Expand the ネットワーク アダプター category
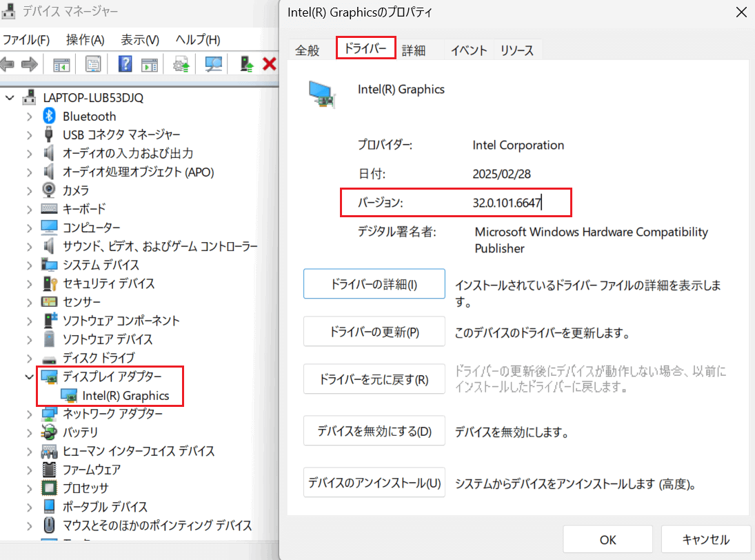The width and height of the screenshot is (755, 560). tap(30, 414)
